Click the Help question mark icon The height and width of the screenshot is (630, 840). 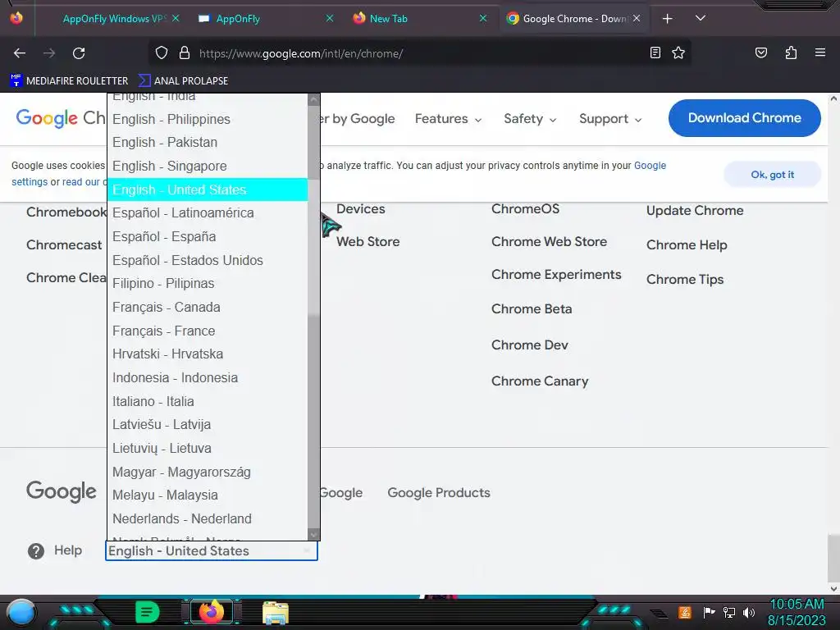tap(36, 550)
